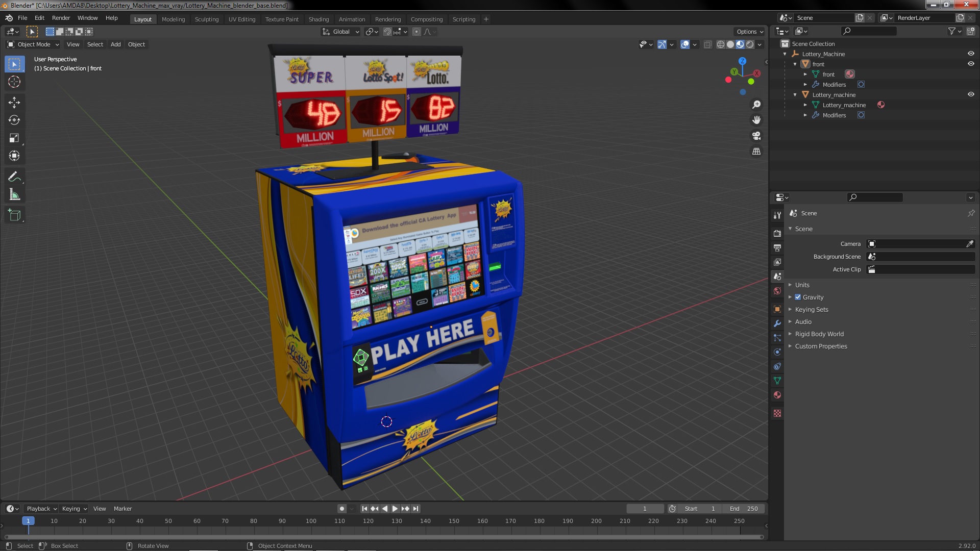The image size is (980, 551).
Task: Play the animation
Action: coord(395,509)
